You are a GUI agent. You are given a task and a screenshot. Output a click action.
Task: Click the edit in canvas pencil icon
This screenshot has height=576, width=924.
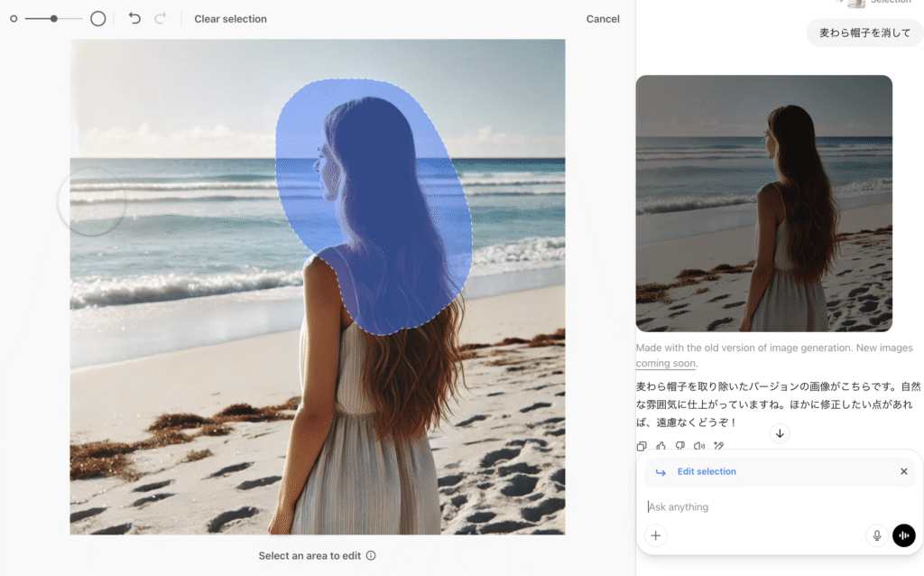pos(719,446)
